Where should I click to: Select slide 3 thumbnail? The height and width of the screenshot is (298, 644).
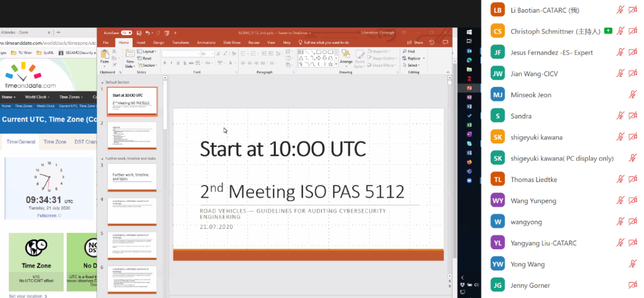(132, 177)
